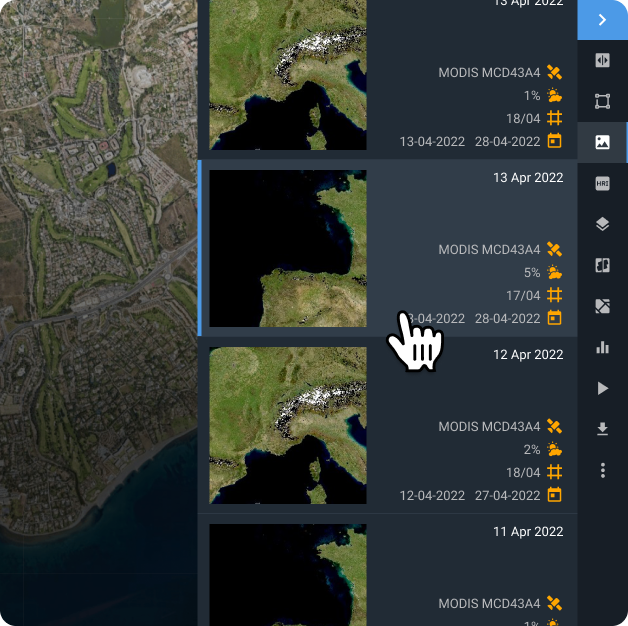Click the calendar icon in the 5% cloud scene
Viewport: 628px width, 626px height.
click(x=554, y=318)
